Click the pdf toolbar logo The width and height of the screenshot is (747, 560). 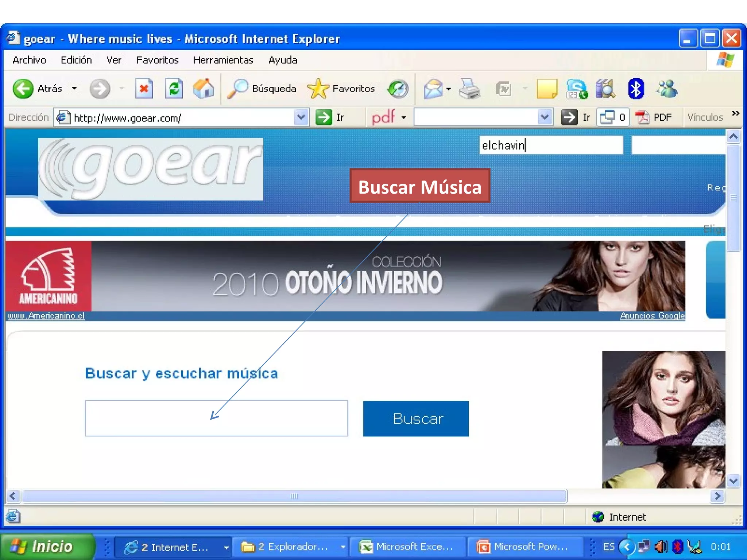pos(383,117)
